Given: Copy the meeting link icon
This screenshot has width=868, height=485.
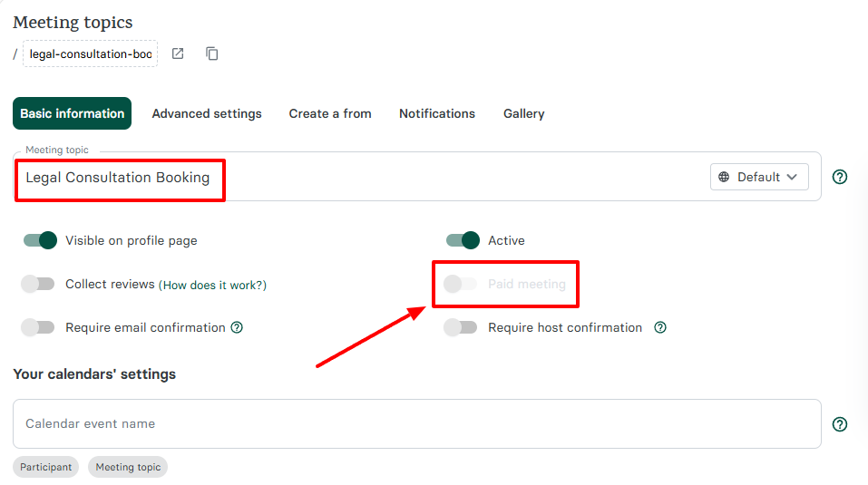Looking at the screenshot, I should pyautogui.click(x=212, y=53).
